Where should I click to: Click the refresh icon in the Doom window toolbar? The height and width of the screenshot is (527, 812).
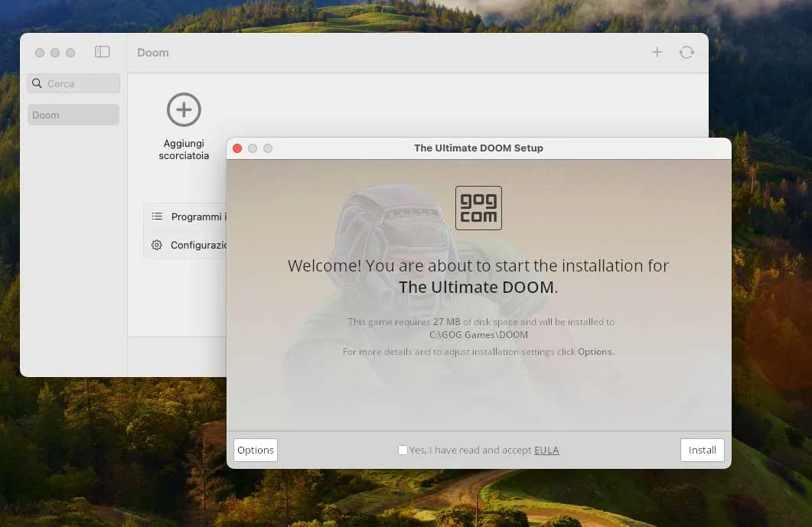(x=686, y=52)
